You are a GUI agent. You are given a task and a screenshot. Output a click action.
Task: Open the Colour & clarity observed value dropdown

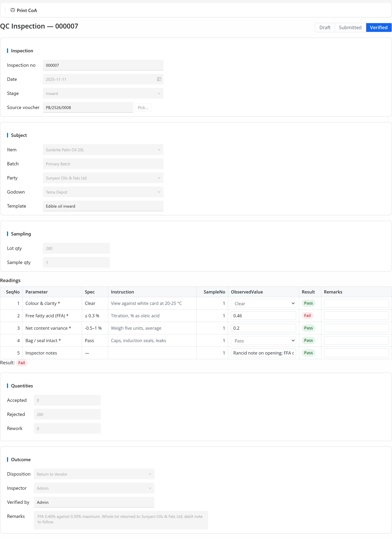[263, 303]
